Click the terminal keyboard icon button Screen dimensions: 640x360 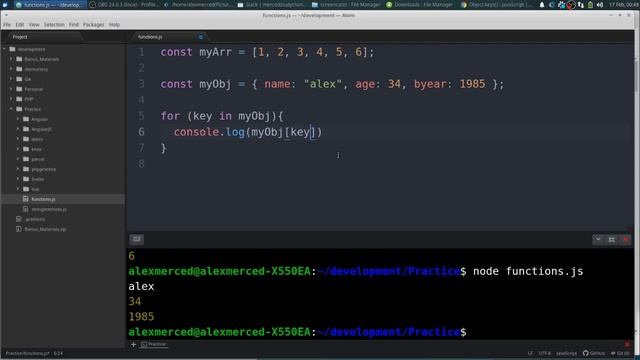click(x=137, y=239)
